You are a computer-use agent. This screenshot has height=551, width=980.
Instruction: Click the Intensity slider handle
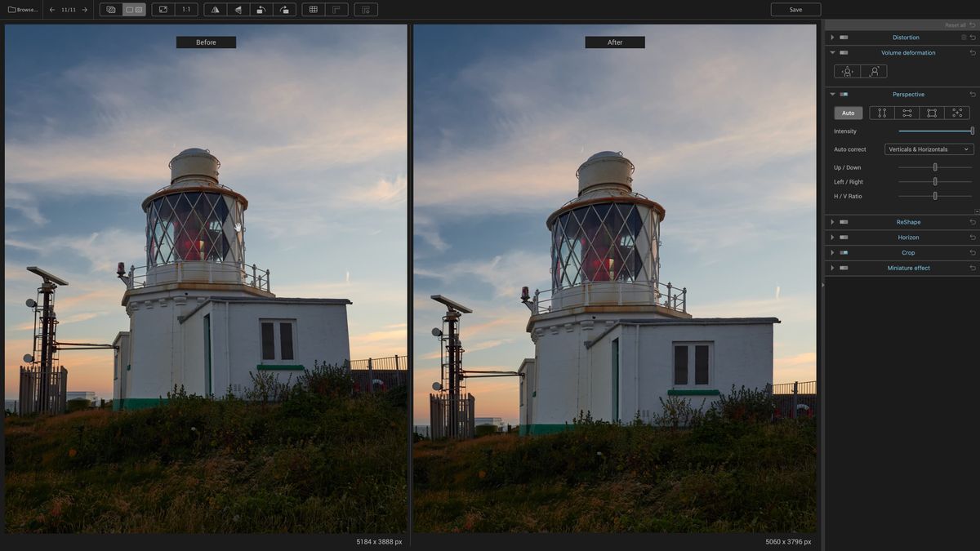971,131
